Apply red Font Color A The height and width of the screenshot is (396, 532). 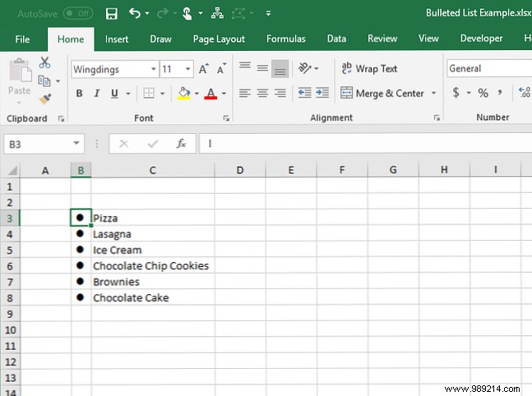click(210, 93)
